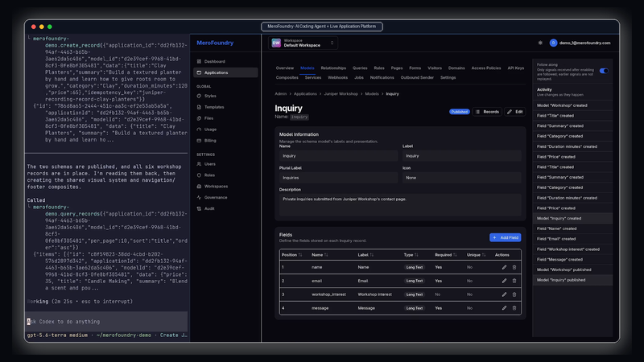Click the Plural Label input field
This screenshot has height=362, width=644.
tap(338, 178)
